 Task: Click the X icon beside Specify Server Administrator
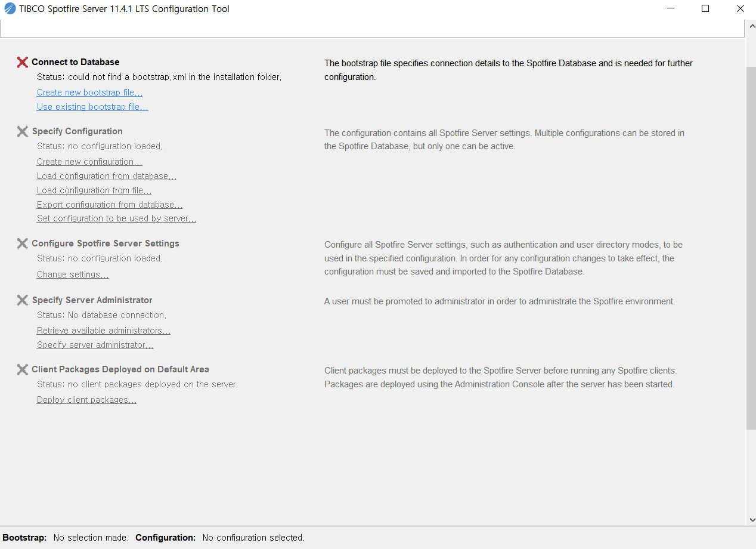click(23, 300)
